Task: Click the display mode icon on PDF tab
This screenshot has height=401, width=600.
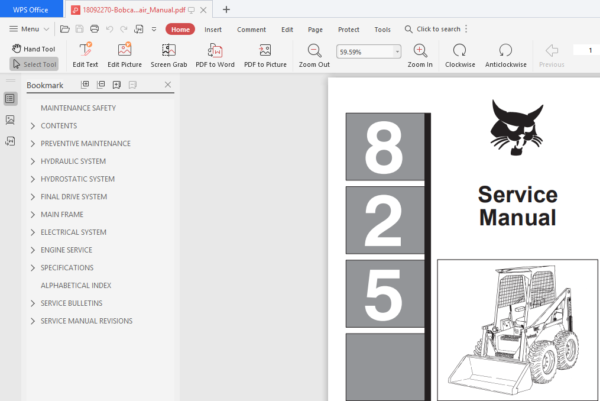Action: [191, 10]
